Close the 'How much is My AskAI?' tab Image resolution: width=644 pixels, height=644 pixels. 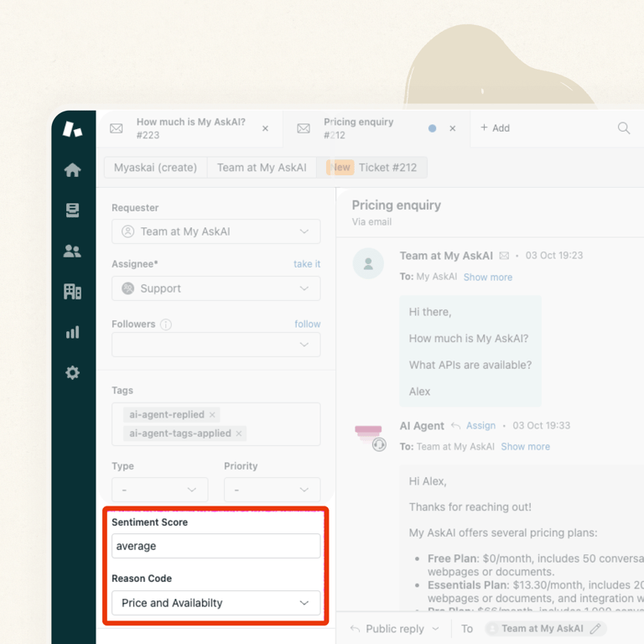[265, 128]
